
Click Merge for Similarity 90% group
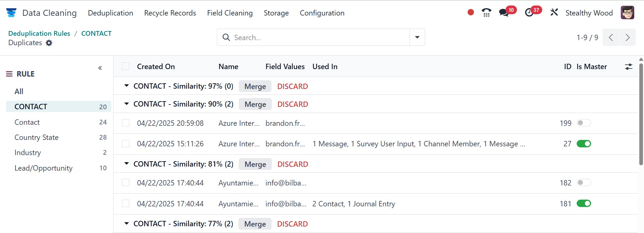point(255,104)
